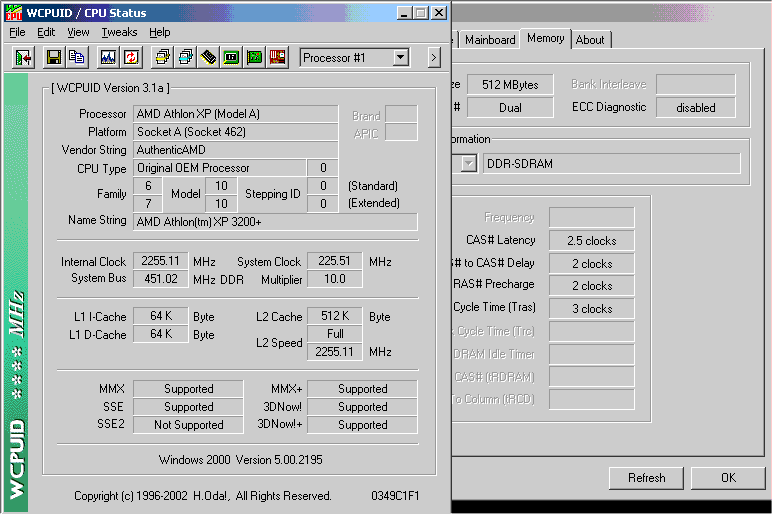This screenshot has width=772, height=514.
Task: Click the Refresh button in the back window
Action: click(646, 478)
